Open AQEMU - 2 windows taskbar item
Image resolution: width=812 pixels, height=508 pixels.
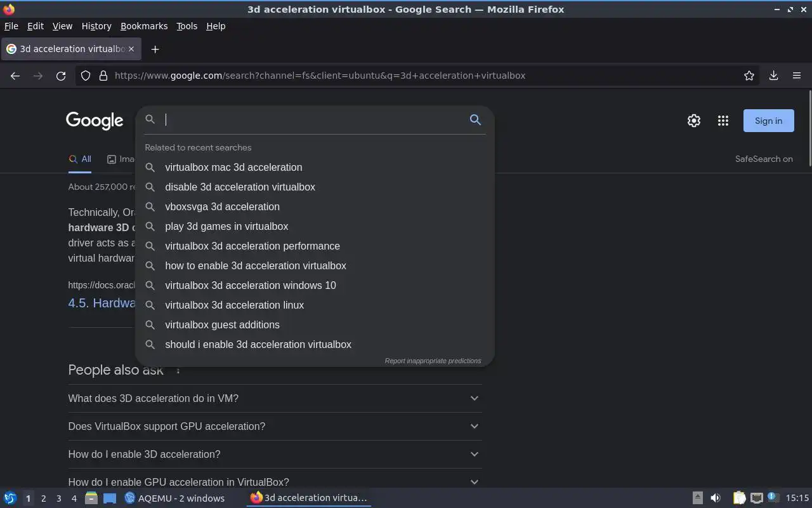pyautogui.click(x=174, y=498)
